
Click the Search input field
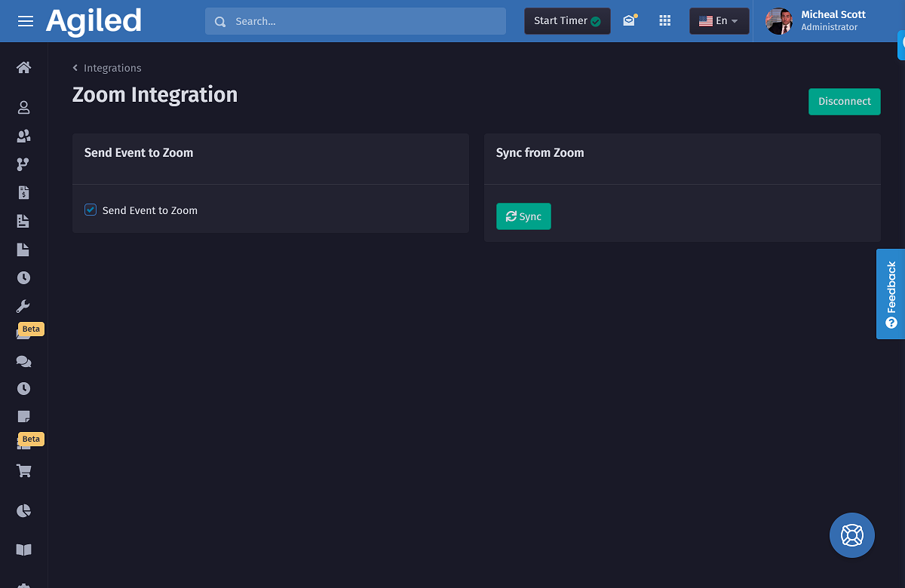(355, 21)
